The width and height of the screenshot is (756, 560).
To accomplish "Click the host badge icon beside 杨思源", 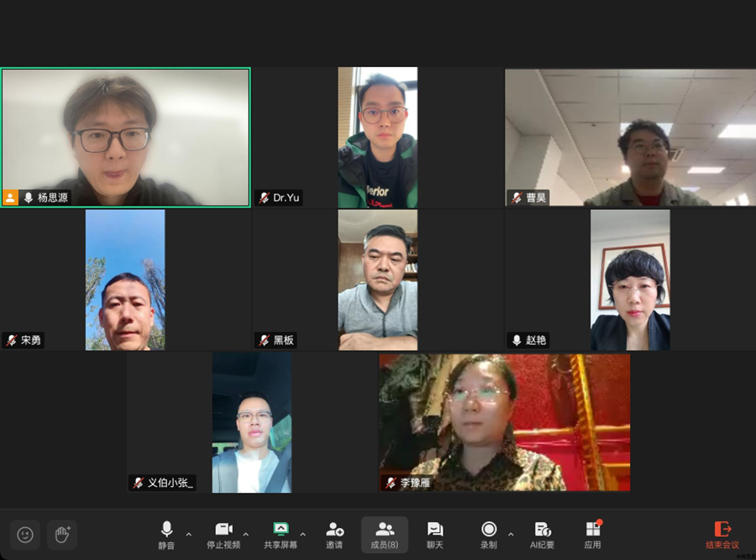I will point(10,197).
